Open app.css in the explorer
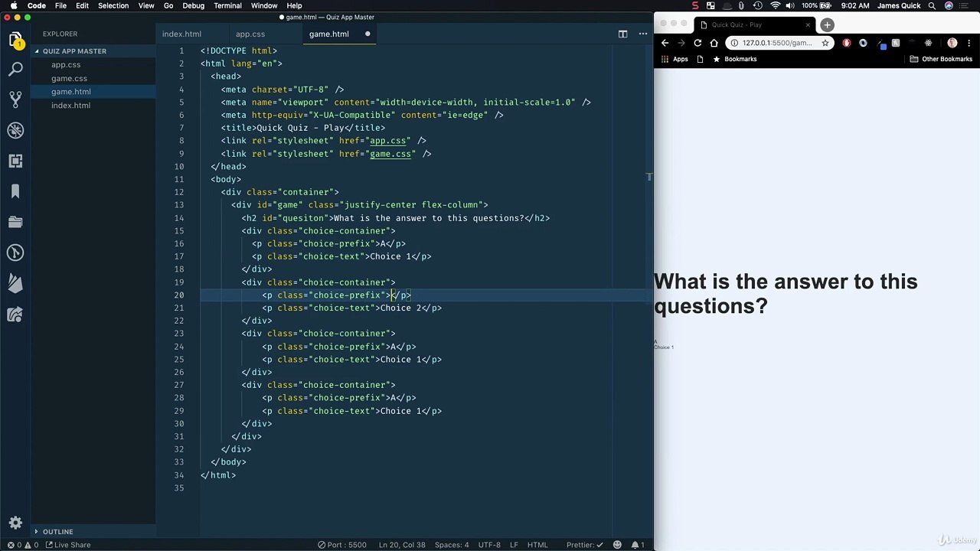 click(66, 65)
